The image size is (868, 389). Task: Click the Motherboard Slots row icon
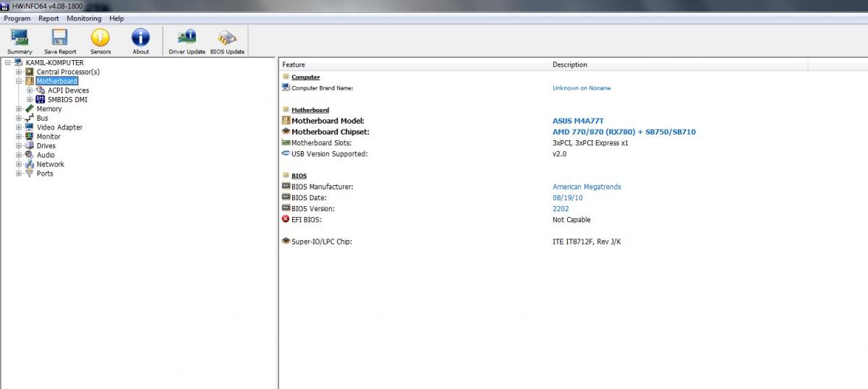(x=286, y=142)
